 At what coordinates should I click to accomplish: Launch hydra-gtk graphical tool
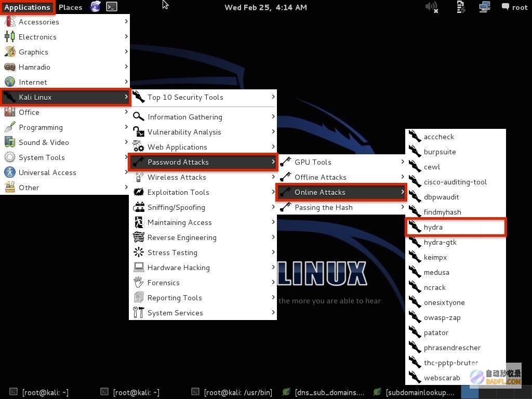click(x=456, y=242)
